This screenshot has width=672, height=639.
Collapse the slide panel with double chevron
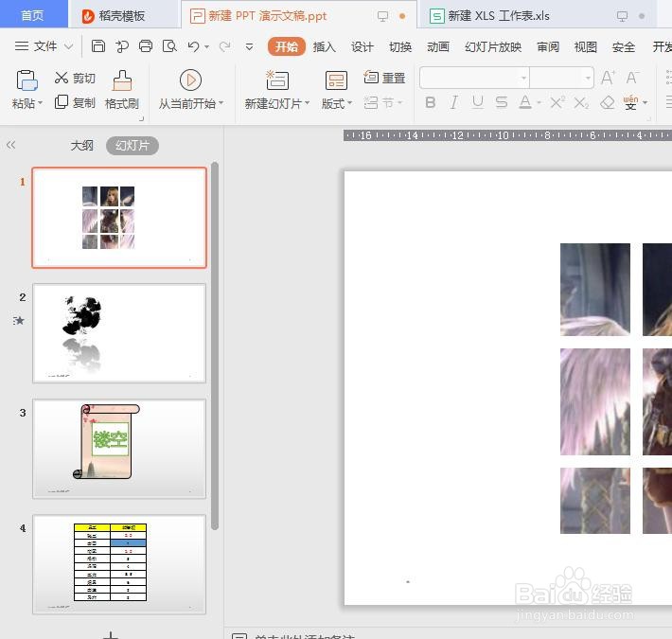click(x=11, y=145)
